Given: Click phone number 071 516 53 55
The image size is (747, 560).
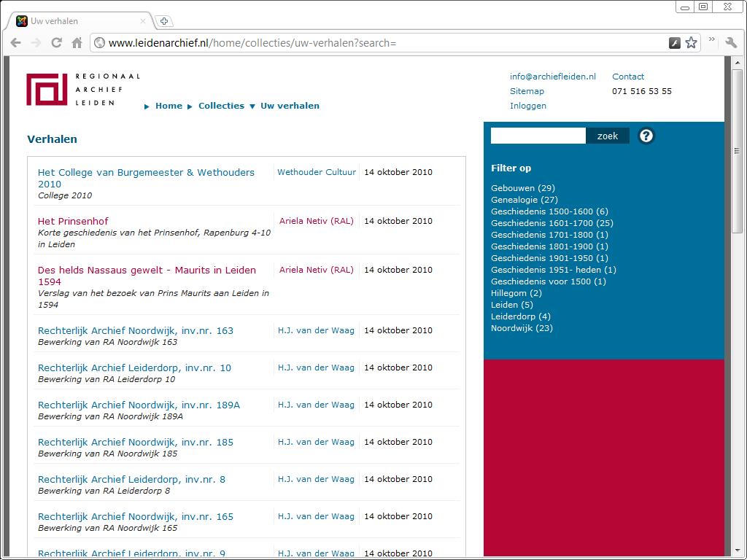Looking at the screenshot, I should (x=642, y=91).
